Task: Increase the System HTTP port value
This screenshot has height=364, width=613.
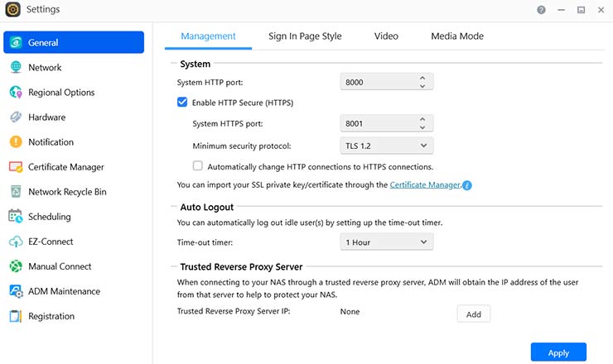Action: (x=422, y=79)
